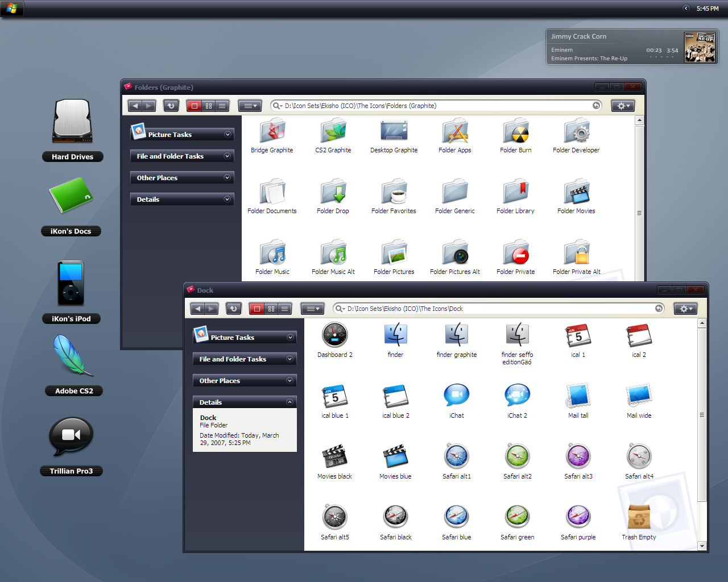Open arrange menu dropdown in Folders (Graphite) toolbar
The height and width of the screenshot is (582, 728).
(250, 106)
